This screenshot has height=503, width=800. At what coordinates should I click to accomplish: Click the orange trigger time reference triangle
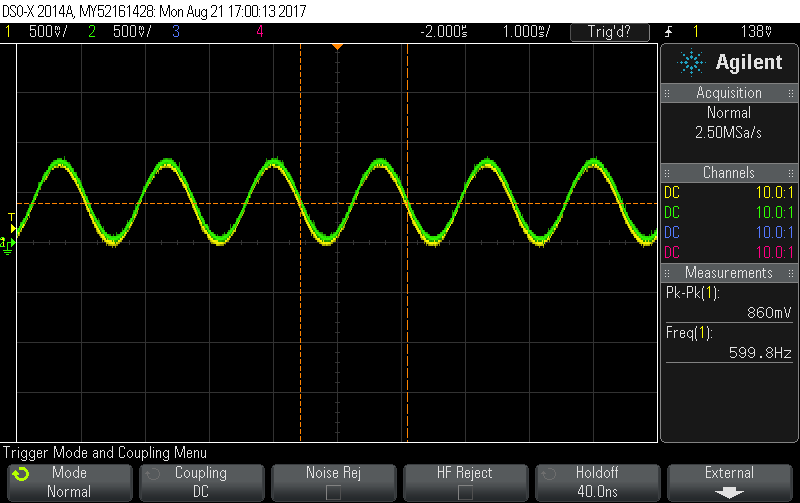337,47
